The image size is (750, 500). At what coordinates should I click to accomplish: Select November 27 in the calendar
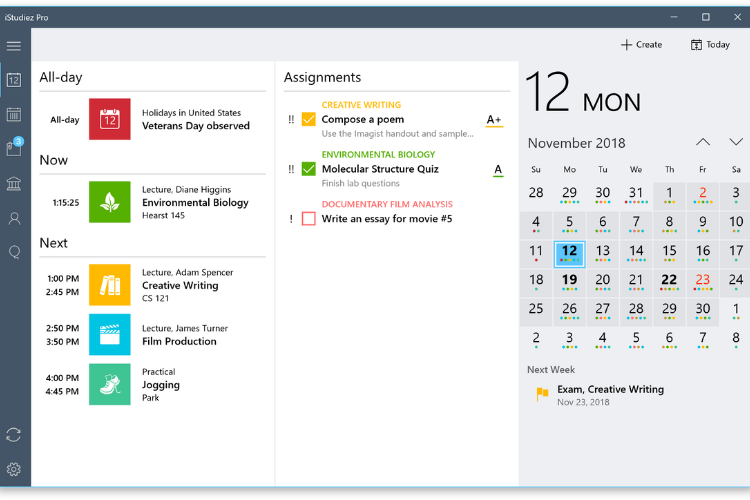pyautogui.click(x=603, y=311)
